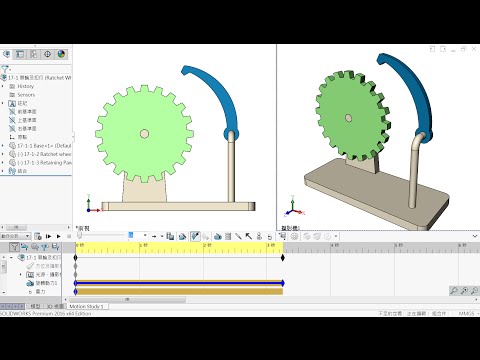Select the Motion Study 1 tab
This screenshot has height=360, width=480.
pos(87,306)
